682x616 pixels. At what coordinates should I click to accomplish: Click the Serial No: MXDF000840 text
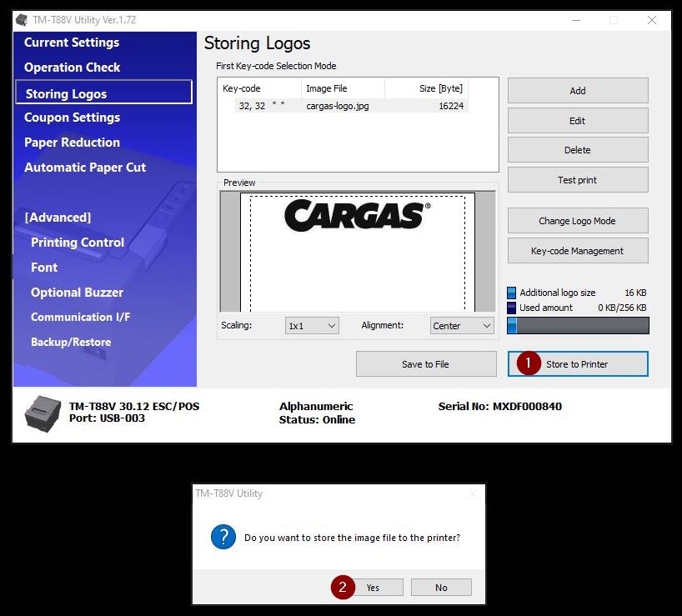(499, 407)
